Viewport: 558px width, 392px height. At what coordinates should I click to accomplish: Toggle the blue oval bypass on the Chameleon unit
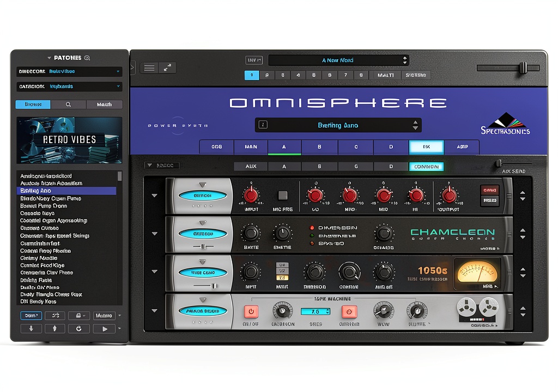pos(203,234)
